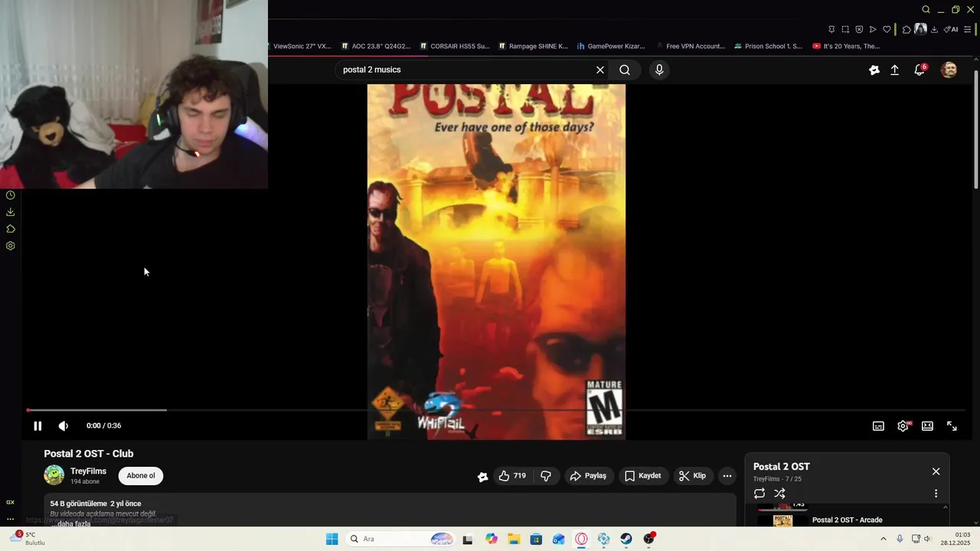The height and width of the screenshot is (551, 980).
Task: Click the sparkle icon beside upload
Action: [874, 70]
